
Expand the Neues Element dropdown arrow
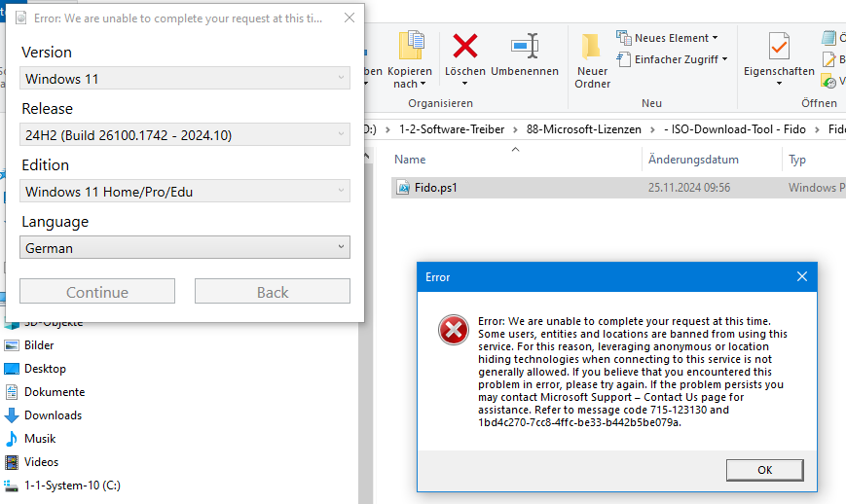click(715, 38)
